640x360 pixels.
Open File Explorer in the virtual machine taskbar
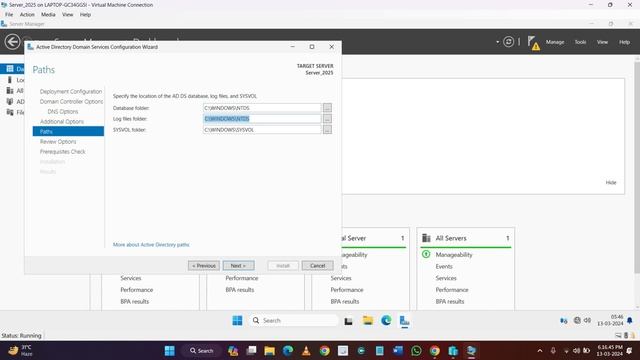coord(368,321)
